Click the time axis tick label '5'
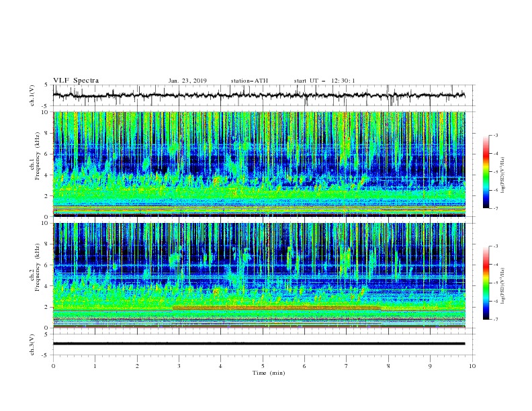Viewport: 532px width, 411px height. (263, 366)
